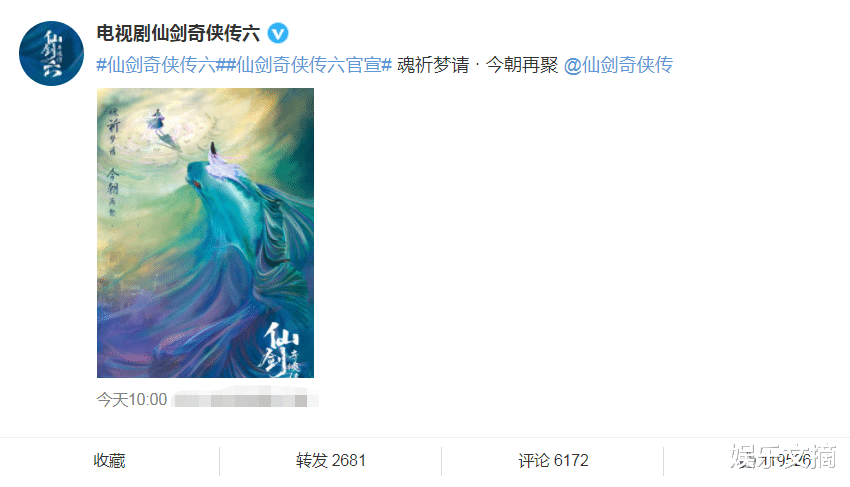
Task: Click the blue verified V badge
Action: (x=278, y=34)
